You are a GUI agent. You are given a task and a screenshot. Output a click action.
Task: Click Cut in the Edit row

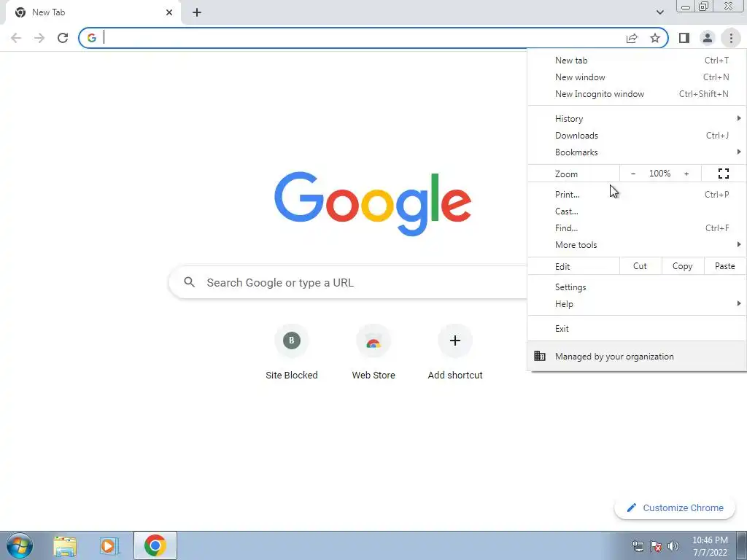[640, 266]
